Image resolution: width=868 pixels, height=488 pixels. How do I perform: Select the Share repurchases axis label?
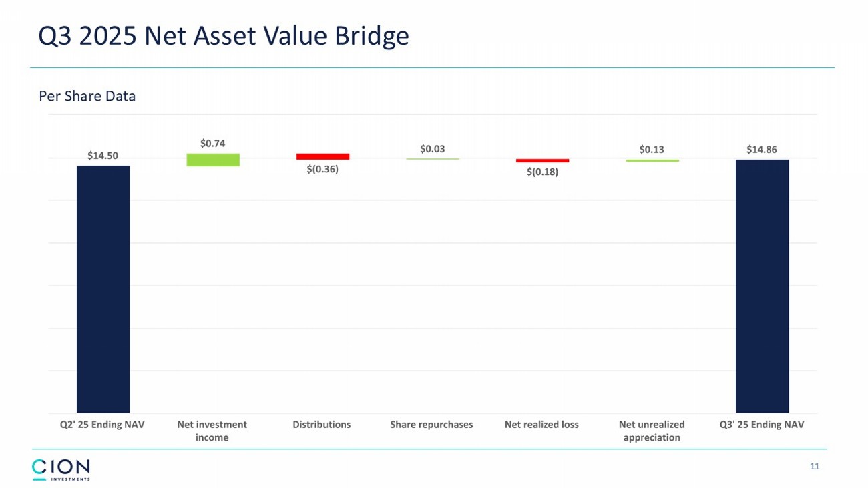[x=431, y=425]
